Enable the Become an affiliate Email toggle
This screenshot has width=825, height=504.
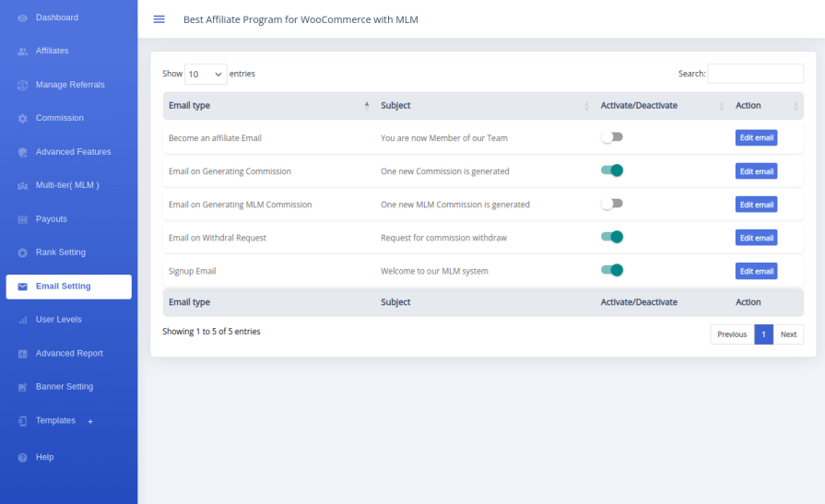coord(611,137)
